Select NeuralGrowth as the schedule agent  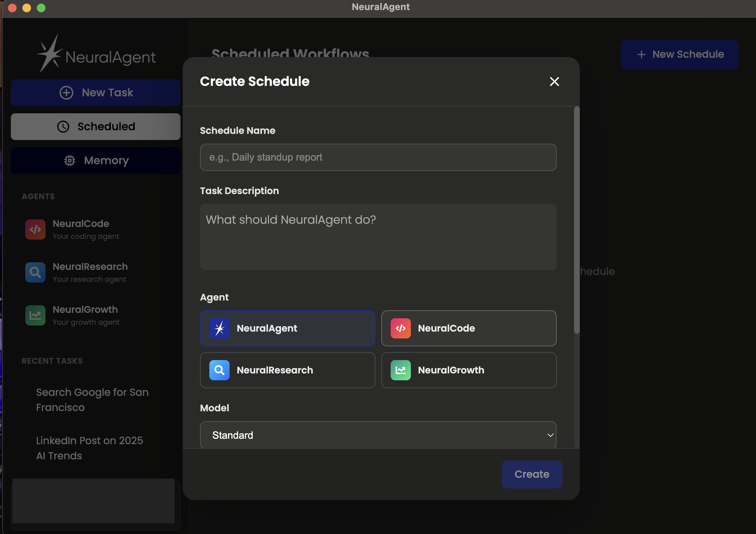click(x=468, y=370)
